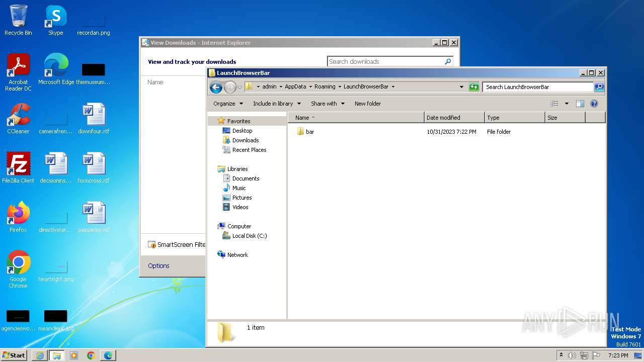Open Include in library menu

pyautogui.click(x=277, y=104)
